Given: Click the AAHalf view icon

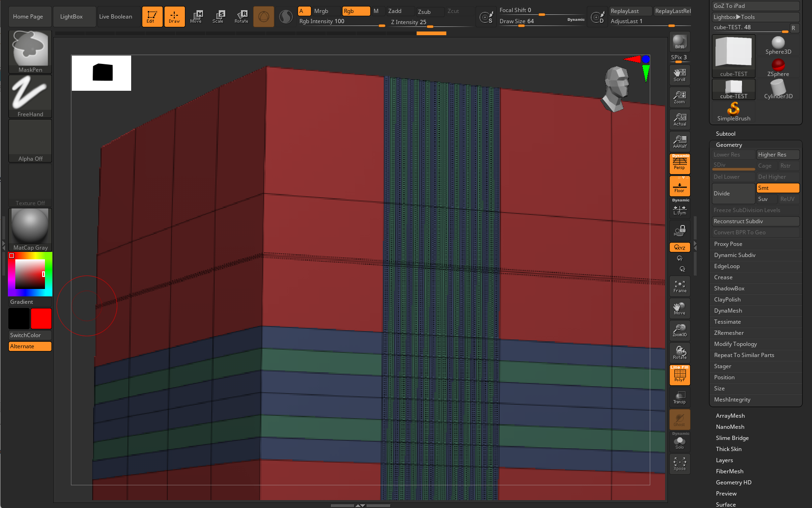Looking at the screenshot, I should coord(679,141).
